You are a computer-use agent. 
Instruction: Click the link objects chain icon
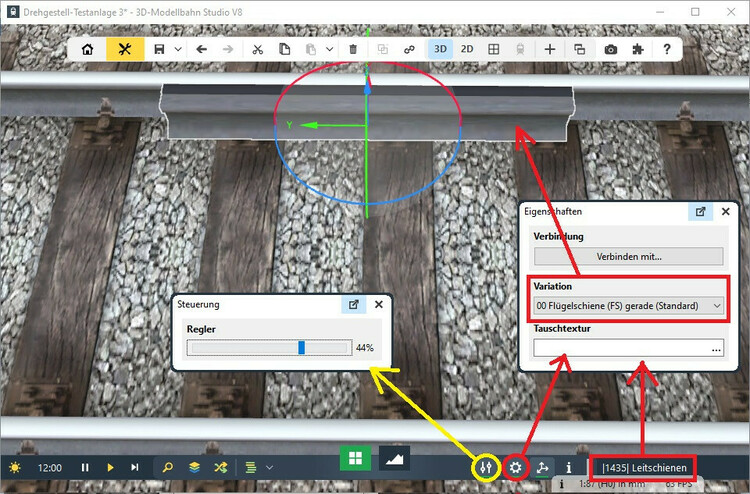(409, 49)
